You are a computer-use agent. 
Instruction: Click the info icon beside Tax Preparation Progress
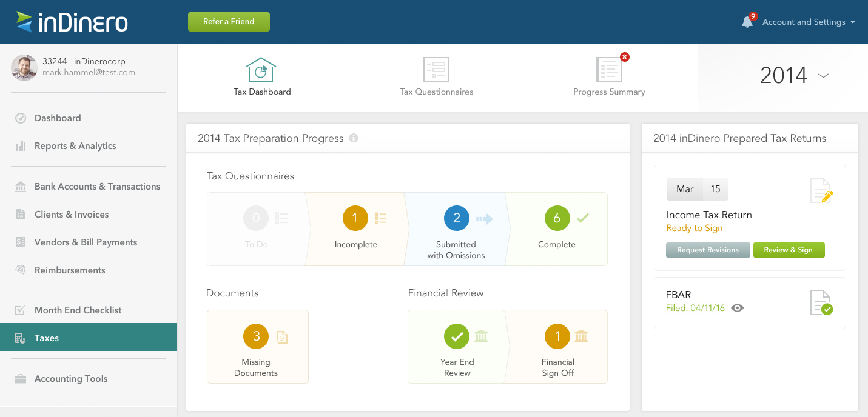click(x=354, y=138)
